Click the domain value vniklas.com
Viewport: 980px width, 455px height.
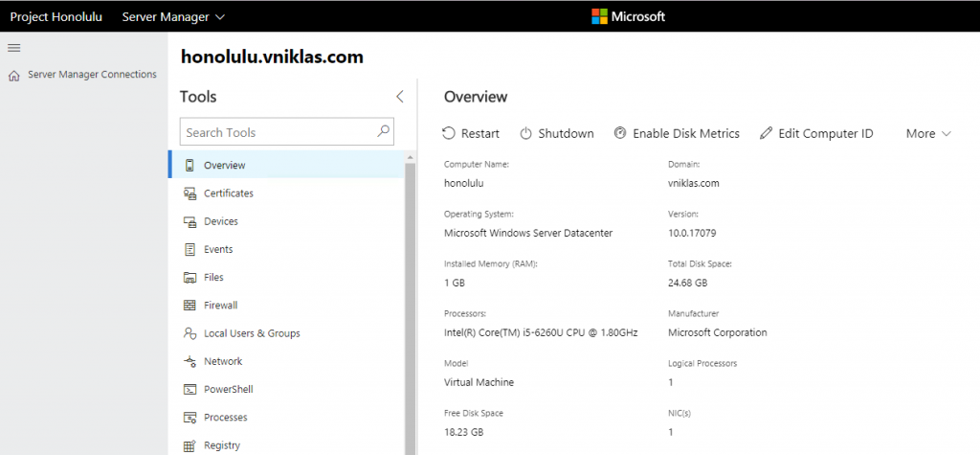[694, 183]
